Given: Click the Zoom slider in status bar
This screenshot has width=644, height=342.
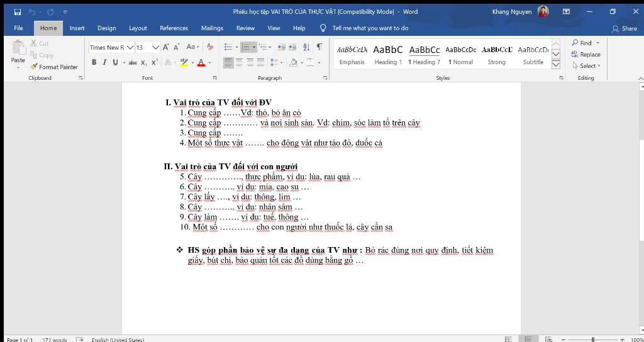Looking at the screenshot, I should coord(592,339).
